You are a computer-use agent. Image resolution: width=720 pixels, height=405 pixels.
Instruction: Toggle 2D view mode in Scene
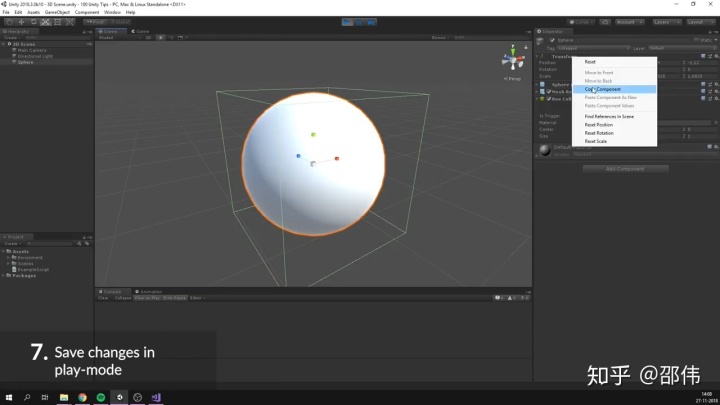(148, 38)
